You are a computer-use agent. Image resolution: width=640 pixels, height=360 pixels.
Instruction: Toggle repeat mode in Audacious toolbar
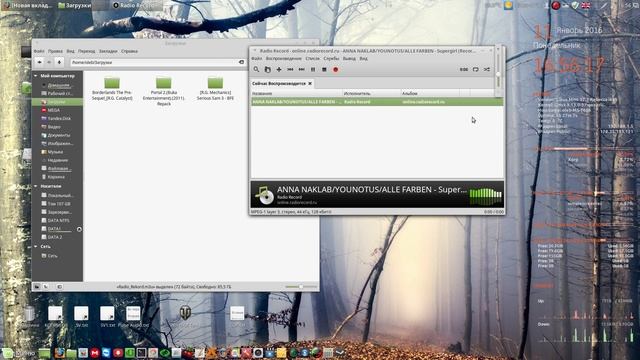[x=476, y=69]
